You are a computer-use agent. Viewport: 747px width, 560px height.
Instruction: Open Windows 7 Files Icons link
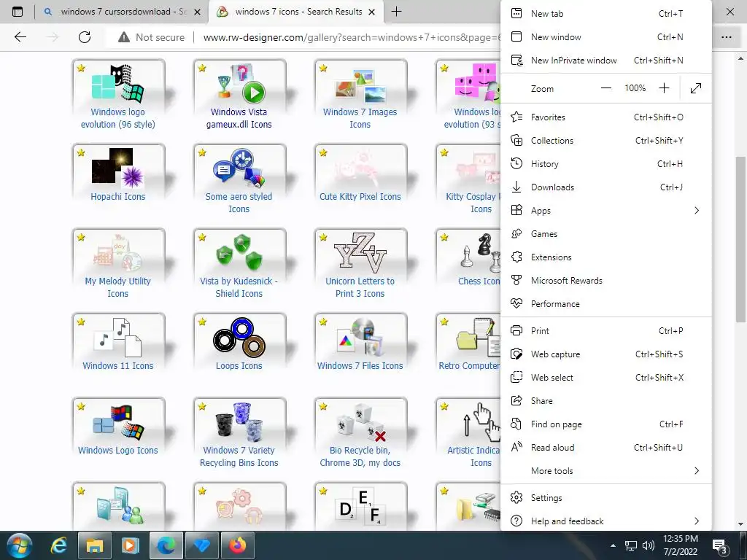[360, 366]
